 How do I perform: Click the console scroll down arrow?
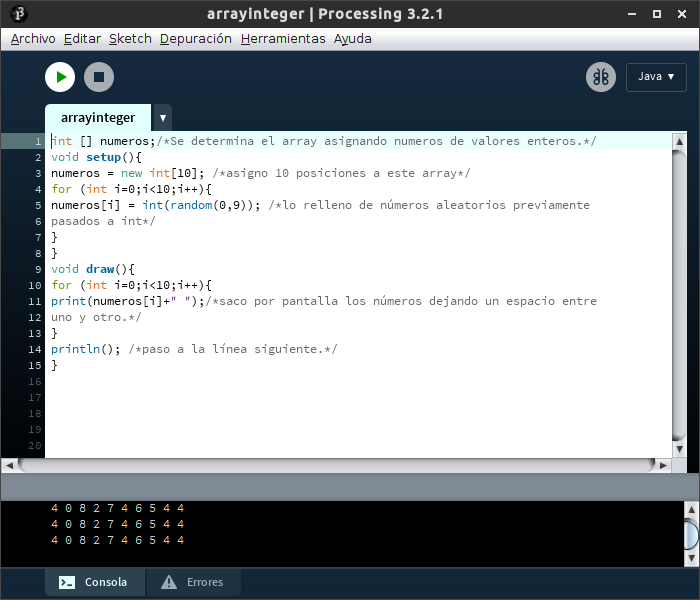[x=692, y=558]
